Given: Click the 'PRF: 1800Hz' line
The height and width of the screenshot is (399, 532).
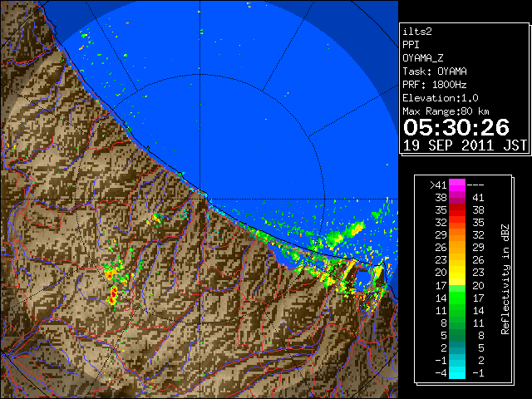Looking at the screenshot, I should tap(435, 85).
